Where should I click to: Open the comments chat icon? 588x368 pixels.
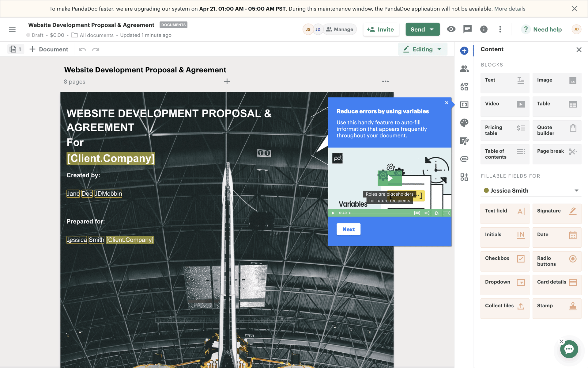tap(467, 29)
